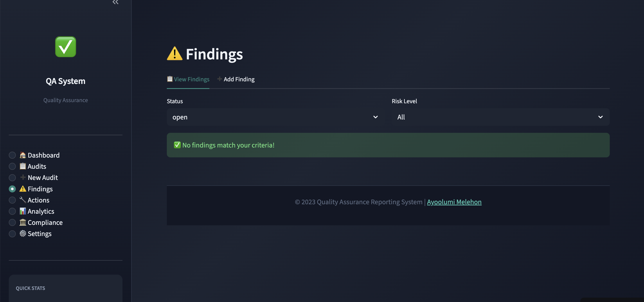Select the Settings radio button
This screenshot has height=302, width=644.
click(12, 234)
